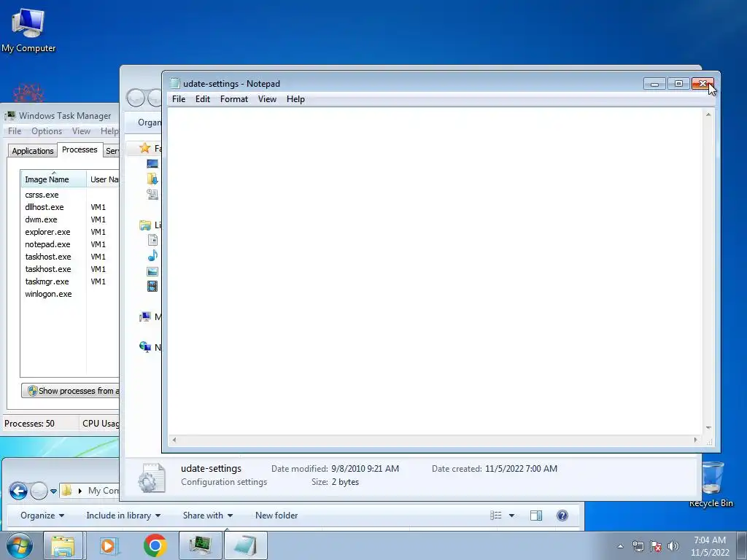Switch to the Notepad taskbar button

tap(245, 545)
